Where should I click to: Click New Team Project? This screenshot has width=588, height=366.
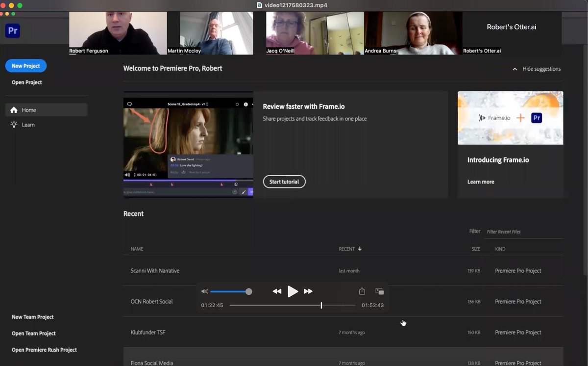pyautogui.click(x=33, y=317)
